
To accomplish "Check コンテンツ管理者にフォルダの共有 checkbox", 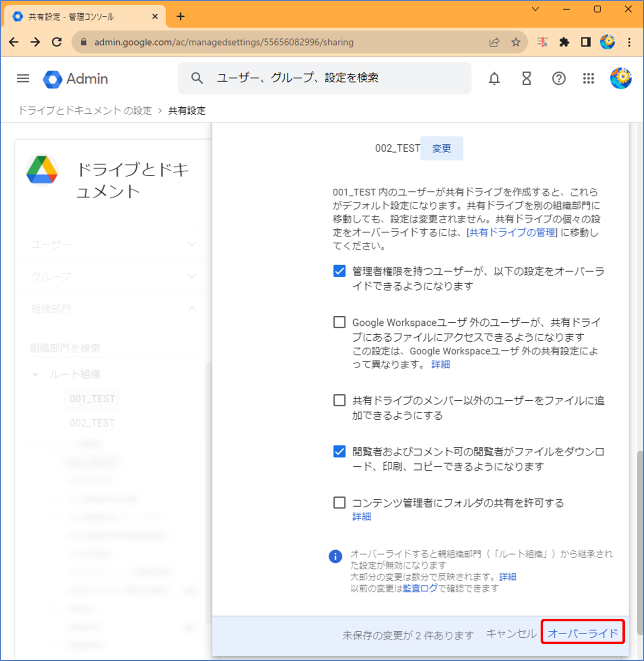I will [x=339, y=502].
